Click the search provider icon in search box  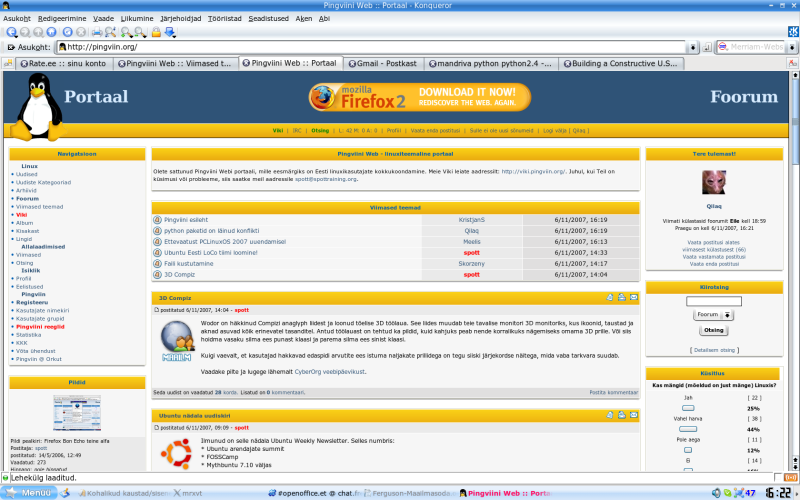pos(723,47)
